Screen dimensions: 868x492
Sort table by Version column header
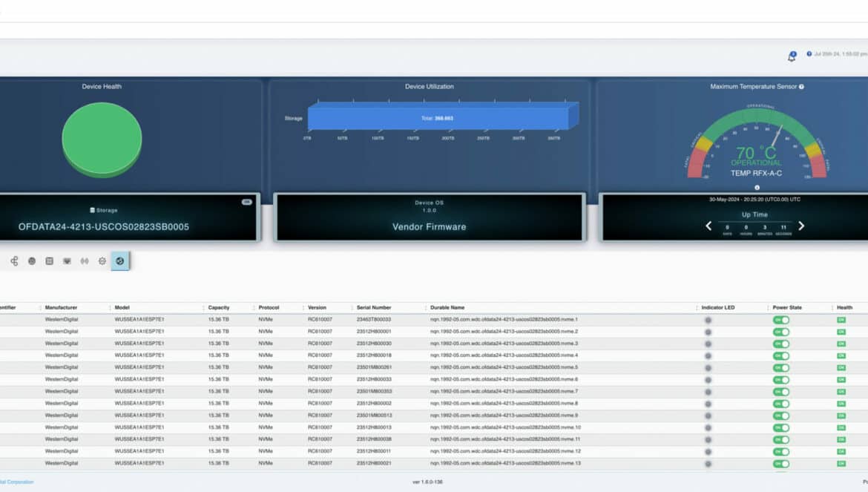click(x=318, y=308)
